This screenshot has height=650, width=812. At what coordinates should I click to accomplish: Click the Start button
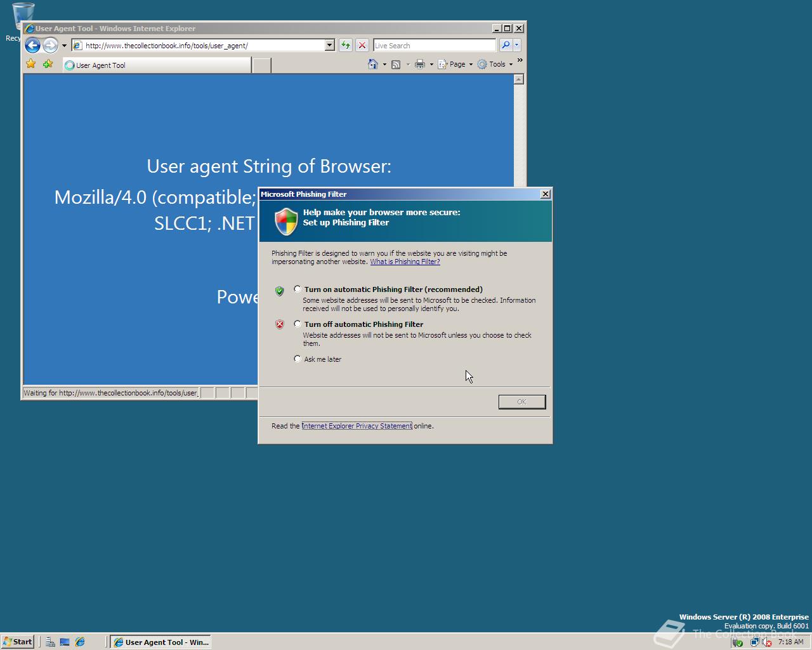(17, 642)
